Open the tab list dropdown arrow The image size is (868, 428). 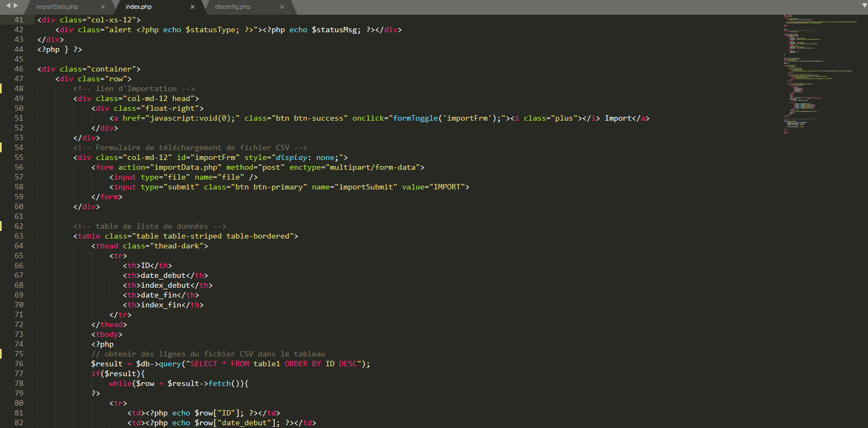pyautogui.click(x=864, y=6)
